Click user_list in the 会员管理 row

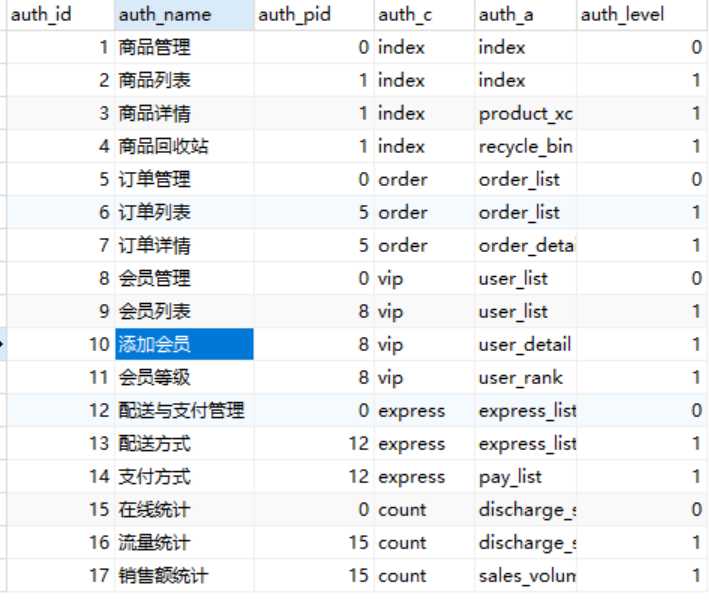pyautogui.click(x=513, y=279)
